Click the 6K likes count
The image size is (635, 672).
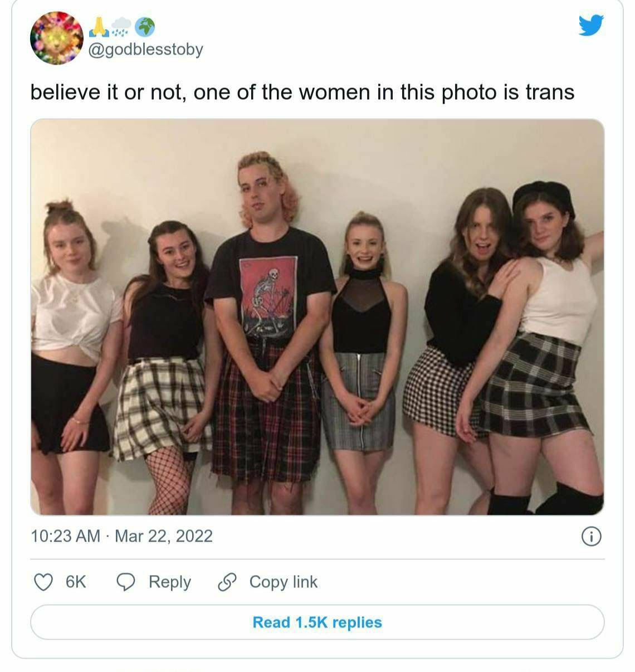pos(76,582)
